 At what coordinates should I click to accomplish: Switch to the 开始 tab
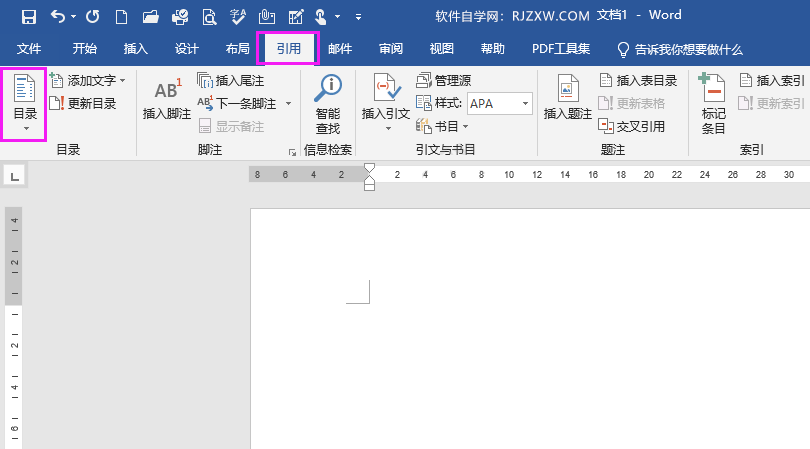[85, 49]
